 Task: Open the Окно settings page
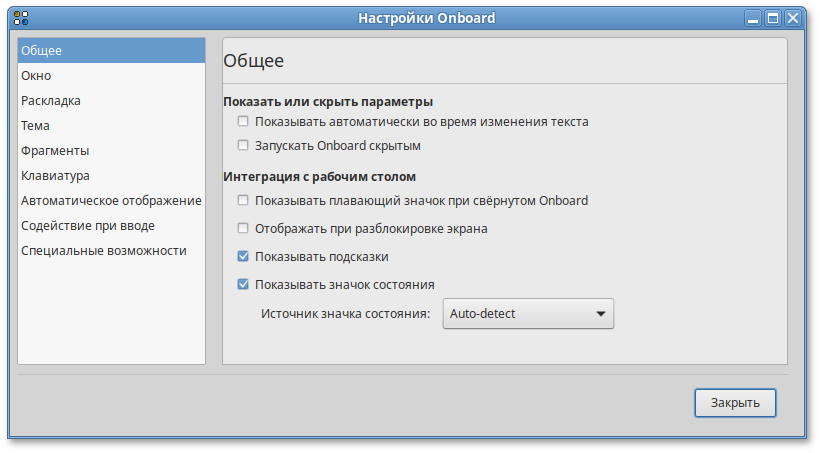click(111, 76)
